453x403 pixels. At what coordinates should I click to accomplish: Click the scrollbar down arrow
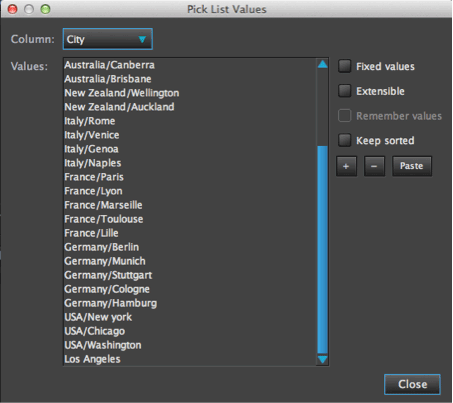[322, 359]
